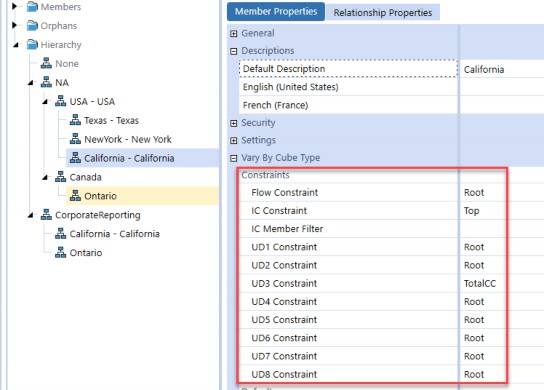
Task: Select the None hierarchy member
Action: (x=67, y=64)
